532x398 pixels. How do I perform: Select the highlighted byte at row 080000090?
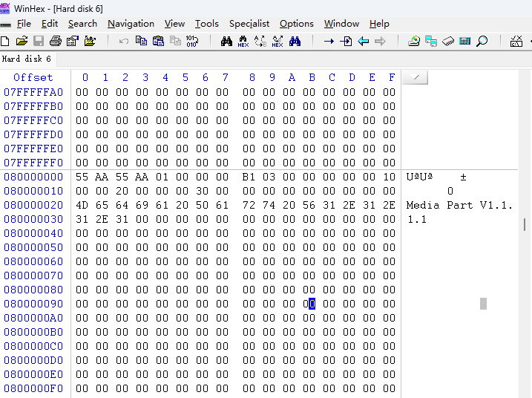pyautogui.click(x=309, y=304)
